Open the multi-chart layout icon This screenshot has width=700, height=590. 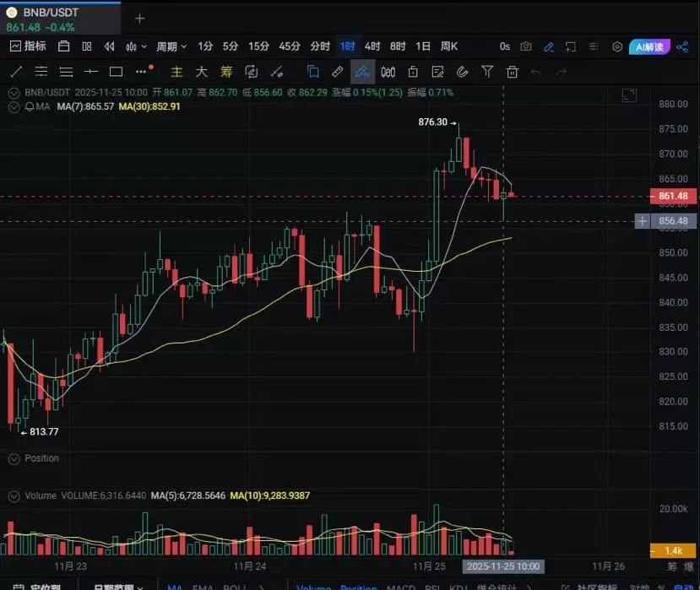(x=87, y=46)
